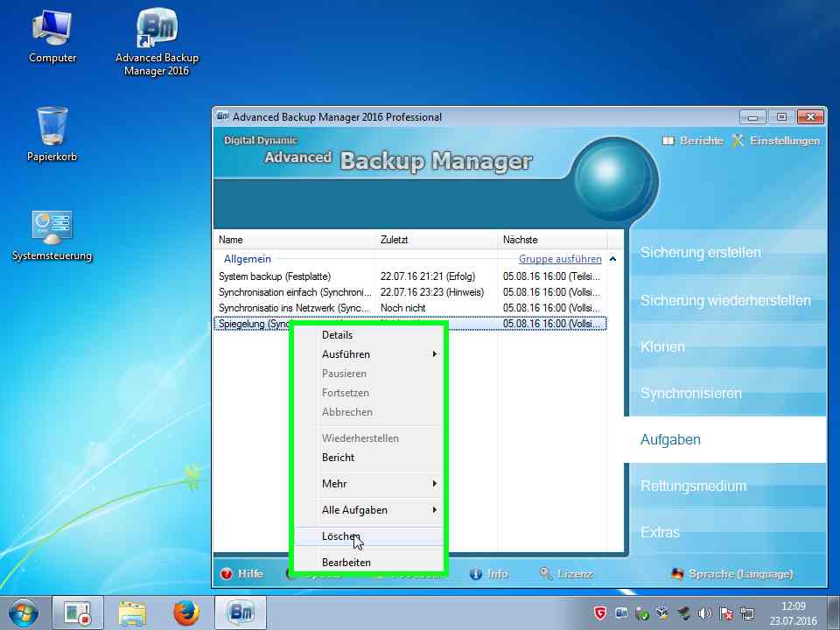Click the Gruppe ausführen link

tap(560, 259)
